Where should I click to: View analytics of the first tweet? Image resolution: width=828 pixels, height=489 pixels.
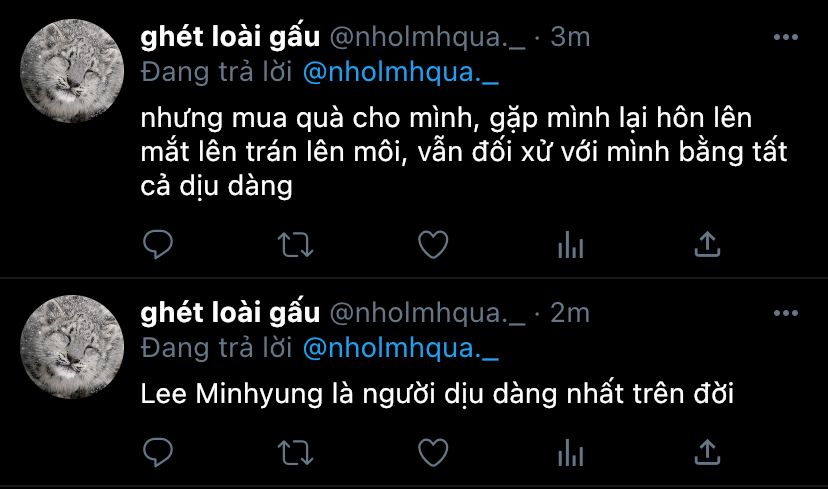coord(570,245)
